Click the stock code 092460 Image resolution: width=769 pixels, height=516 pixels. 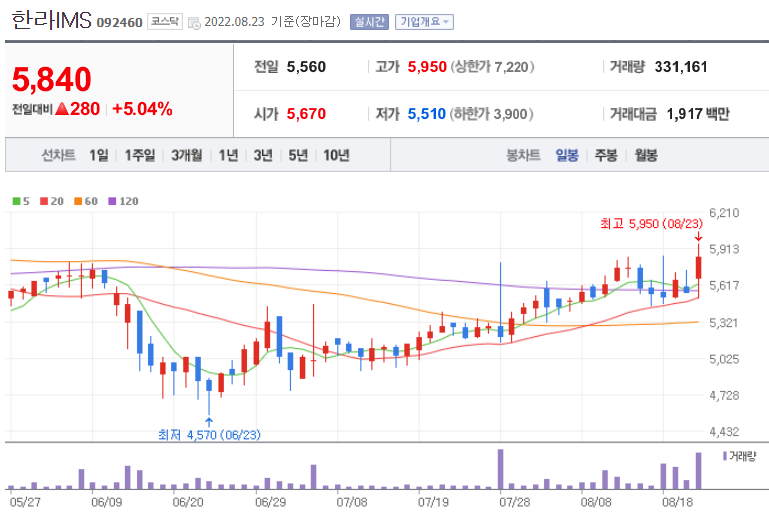(x=119, y=23)
